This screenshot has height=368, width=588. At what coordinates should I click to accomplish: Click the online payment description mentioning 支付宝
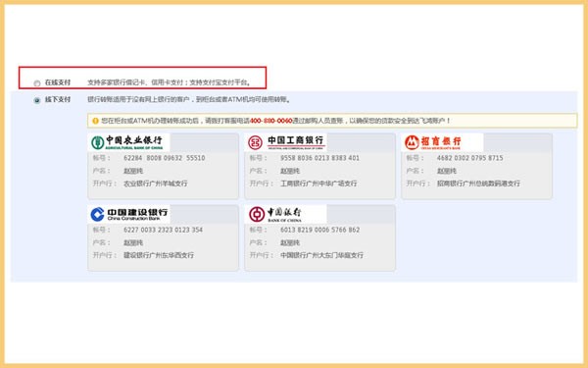coord(170,82)
